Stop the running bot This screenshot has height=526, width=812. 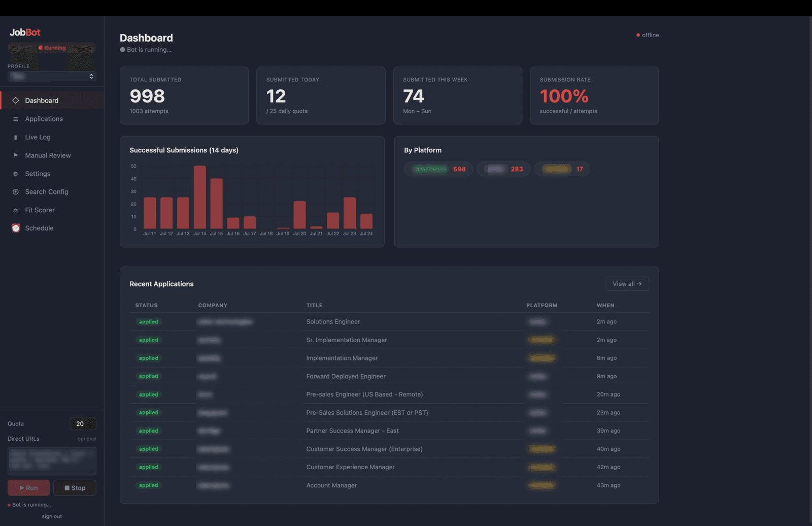[75, 488]
